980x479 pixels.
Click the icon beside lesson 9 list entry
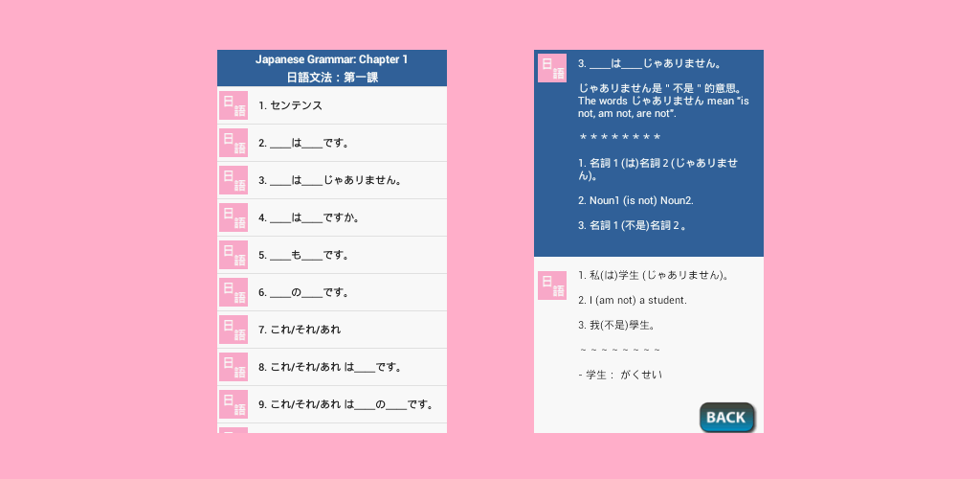coord(234,404)
